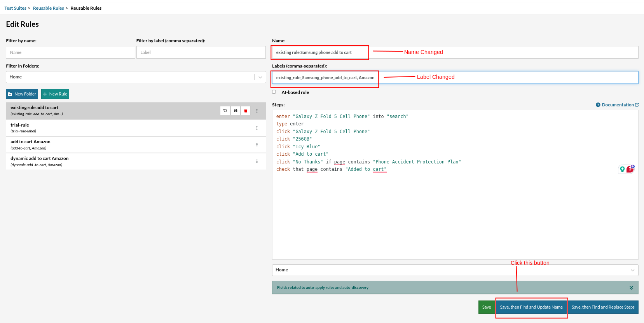Click the floppy-disk save icon on selected rule

click(236, 111)
